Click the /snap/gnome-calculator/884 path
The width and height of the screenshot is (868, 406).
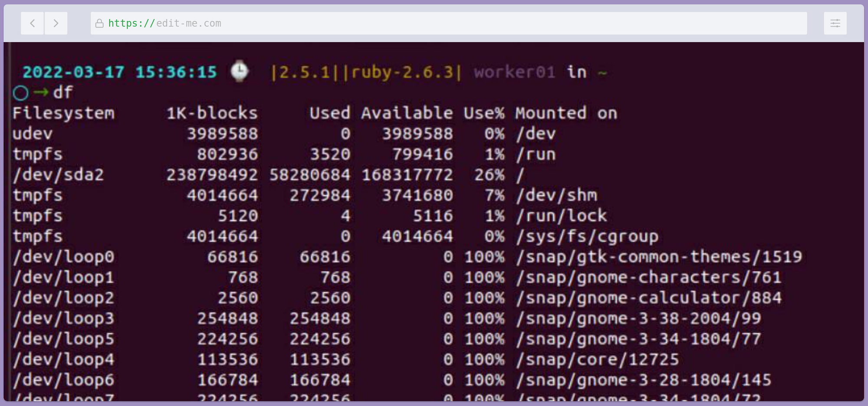click(649, 298)
